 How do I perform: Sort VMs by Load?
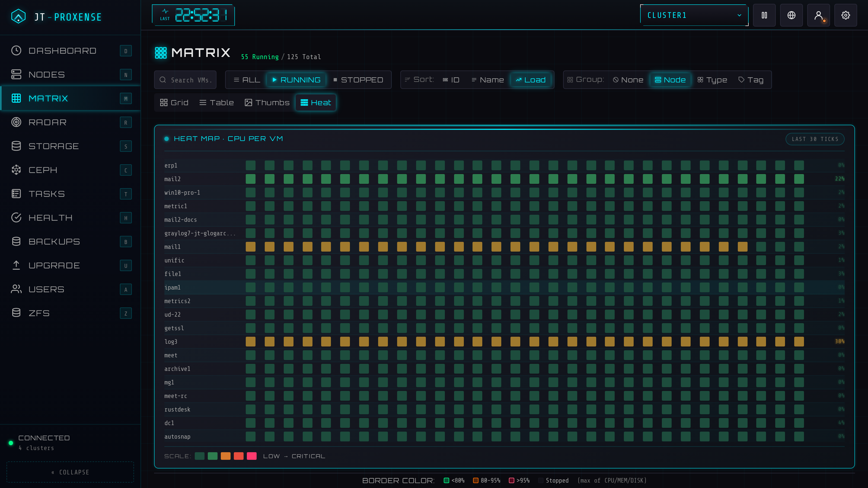tap(531, 80)
